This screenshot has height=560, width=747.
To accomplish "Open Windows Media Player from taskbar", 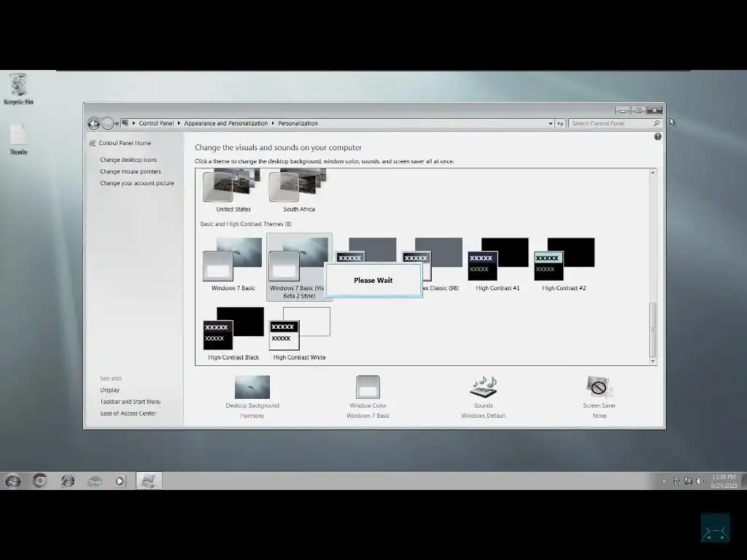I will pos(120,481).
